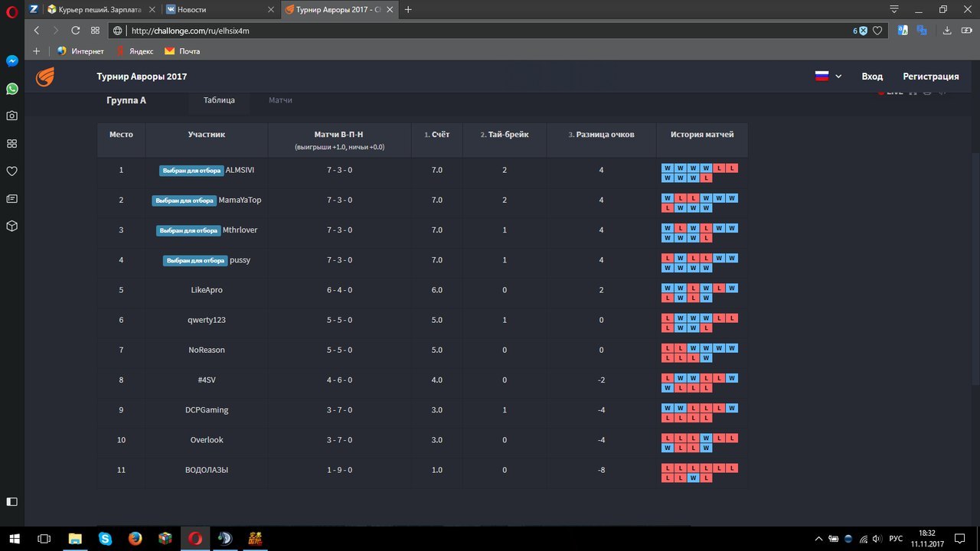The height and width of the screenshot is (551, 980).
Task: Expand the language dropdown next to Russian flag
Action: [838, 77]
